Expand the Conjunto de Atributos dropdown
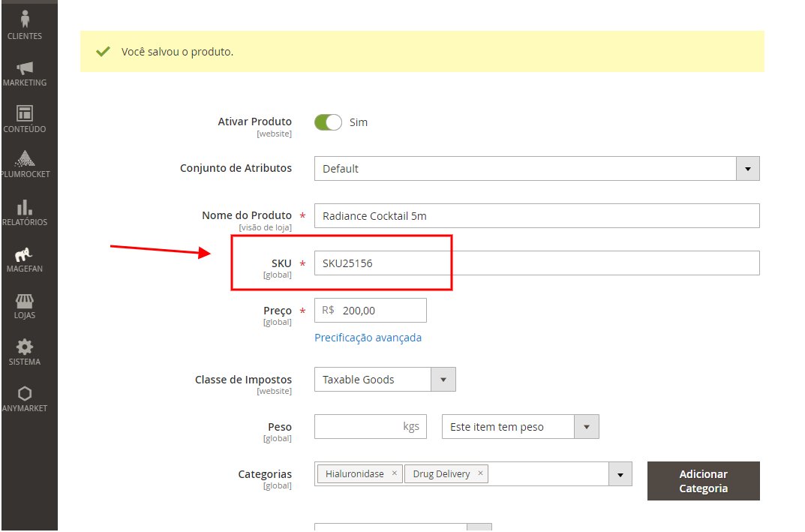Viewport: 805px width, 532px height. pos(747,169)
